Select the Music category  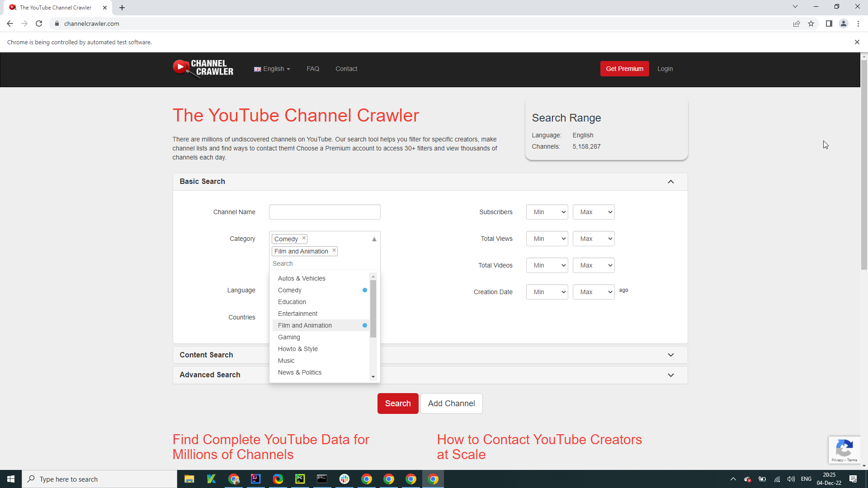(x=321, y=361)
